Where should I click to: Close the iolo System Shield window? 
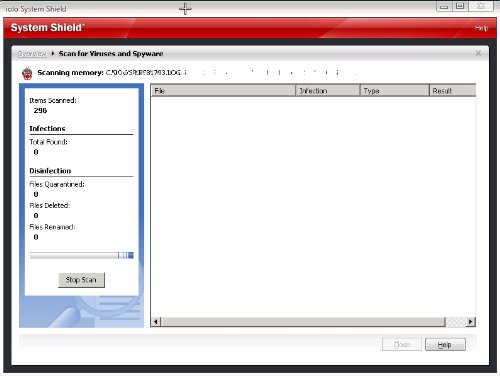(x=481, y=6)
